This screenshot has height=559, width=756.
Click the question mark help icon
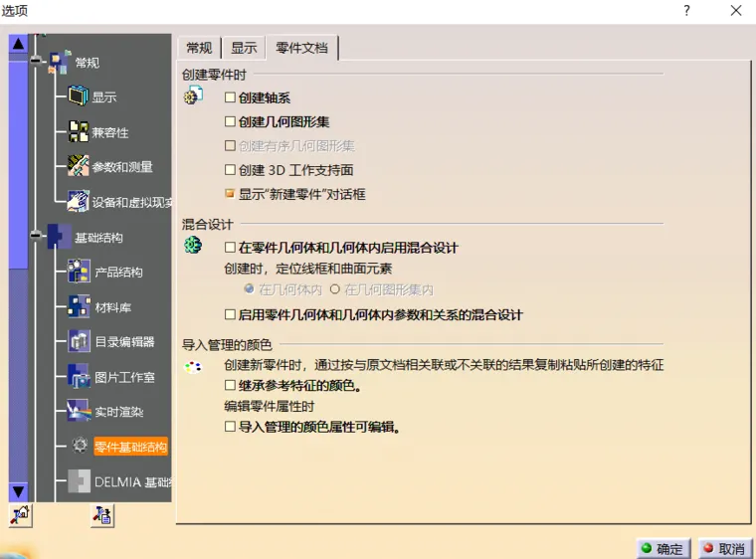pos(686,11)
